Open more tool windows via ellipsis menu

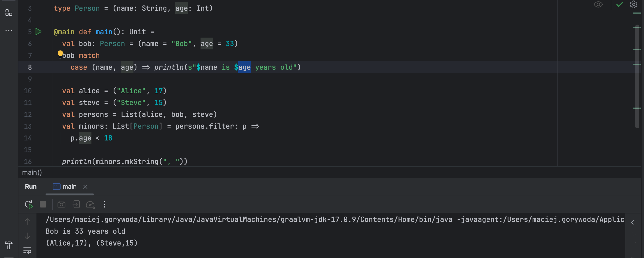(9, 30)
